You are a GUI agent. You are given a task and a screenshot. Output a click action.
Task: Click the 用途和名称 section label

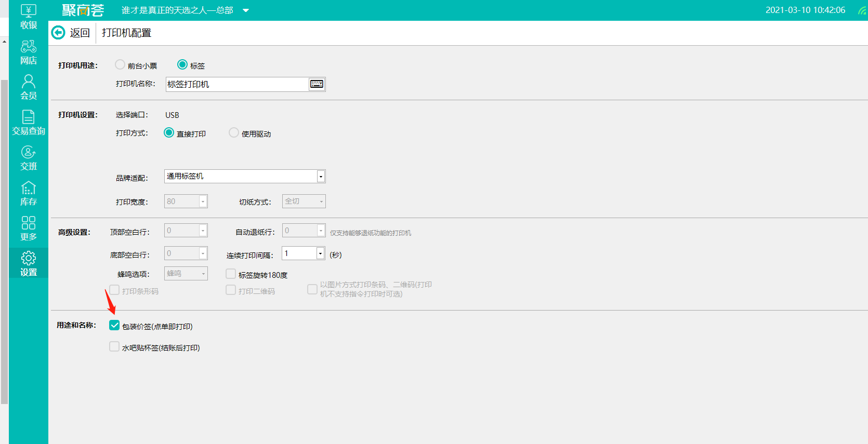coord(76,325)
